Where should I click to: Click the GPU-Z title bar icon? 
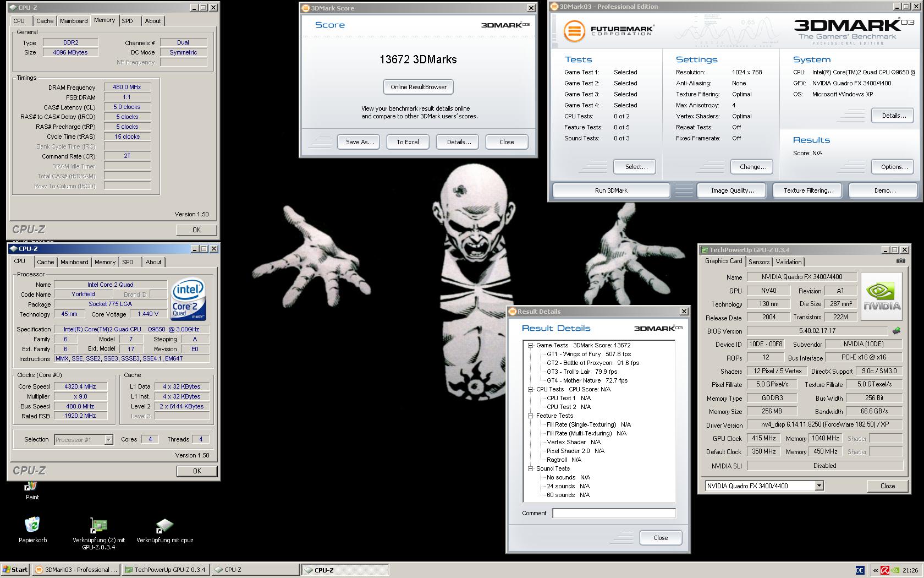click(x=705, y=250)
